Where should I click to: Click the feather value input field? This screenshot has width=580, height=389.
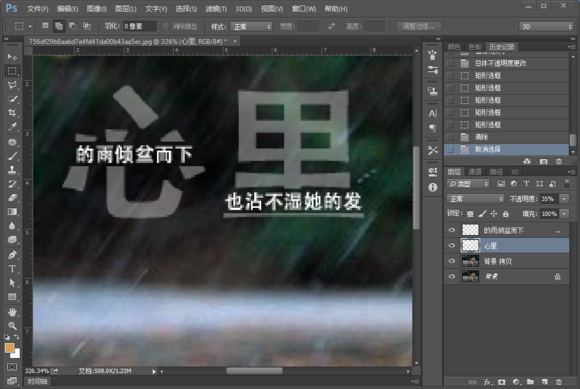click(x=139, y=26)
